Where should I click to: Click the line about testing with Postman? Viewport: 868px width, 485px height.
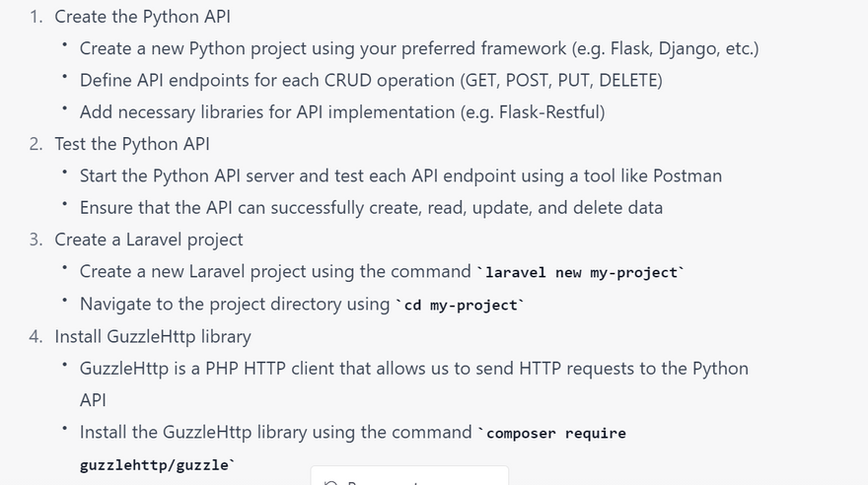pyautogui.click(x=400, y=175)
